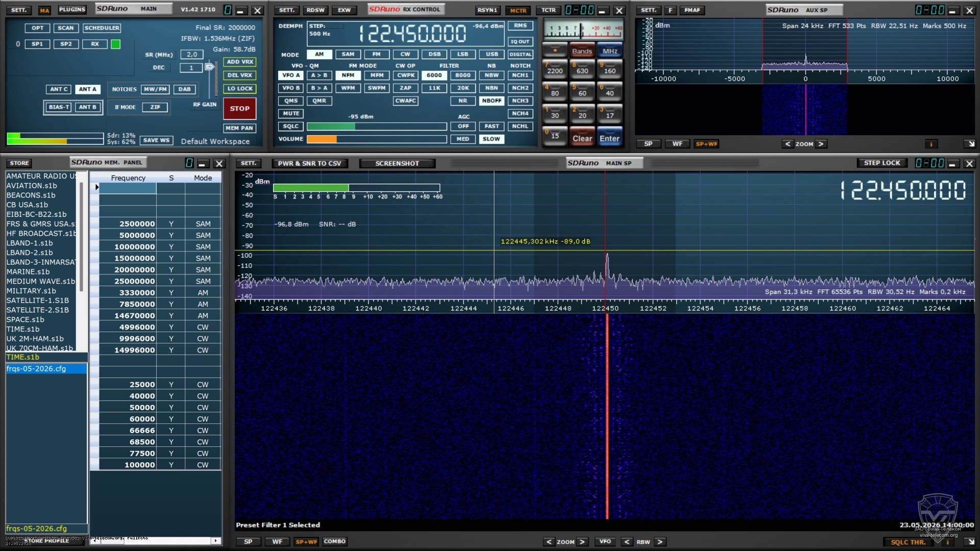Take a SCREENSHOT of Main SP

click(x=397, y=163)
